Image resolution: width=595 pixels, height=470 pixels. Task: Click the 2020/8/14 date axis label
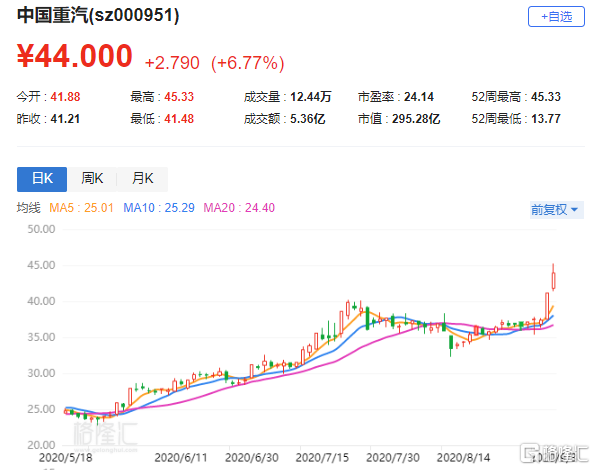(463, 458)
